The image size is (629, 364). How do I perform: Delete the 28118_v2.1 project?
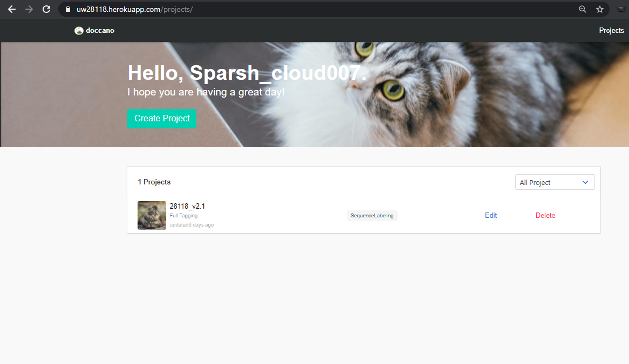pos(545,215)
